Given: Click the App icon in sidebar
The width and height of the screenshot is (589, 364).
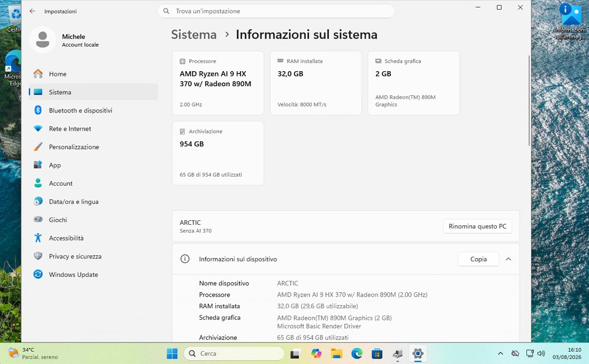Looking at the screenshot, I should pos(38,165).
